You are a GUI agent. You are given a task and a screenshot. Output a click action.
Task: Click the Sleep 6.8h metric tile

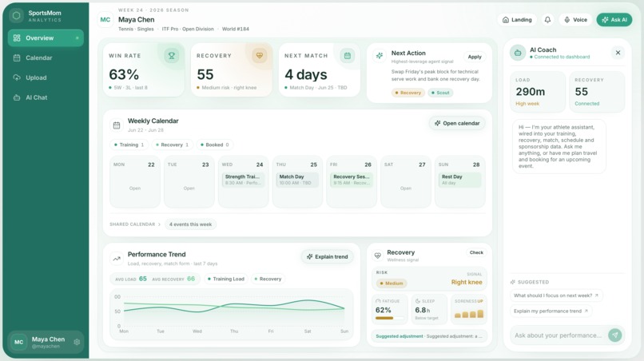(429, 309)
